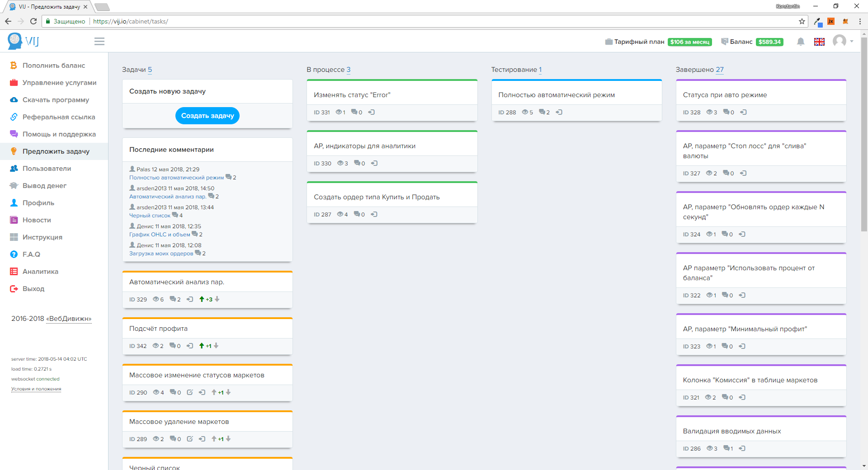The width and height of the screenshot is (868, 470).
Task: Upvote task ID 329 with green arrow
Action: pyautogui.click(x=202, y=299)
